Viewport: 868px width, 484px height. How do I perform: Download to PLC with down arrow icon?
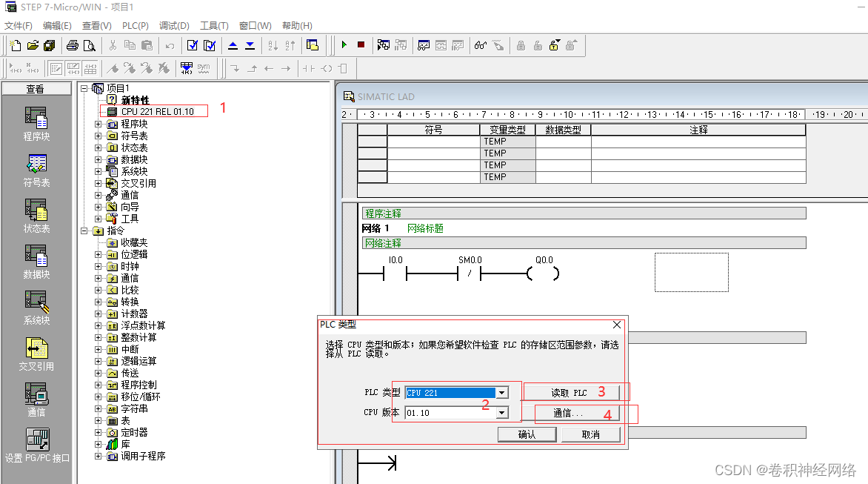[x=250, y=45]
